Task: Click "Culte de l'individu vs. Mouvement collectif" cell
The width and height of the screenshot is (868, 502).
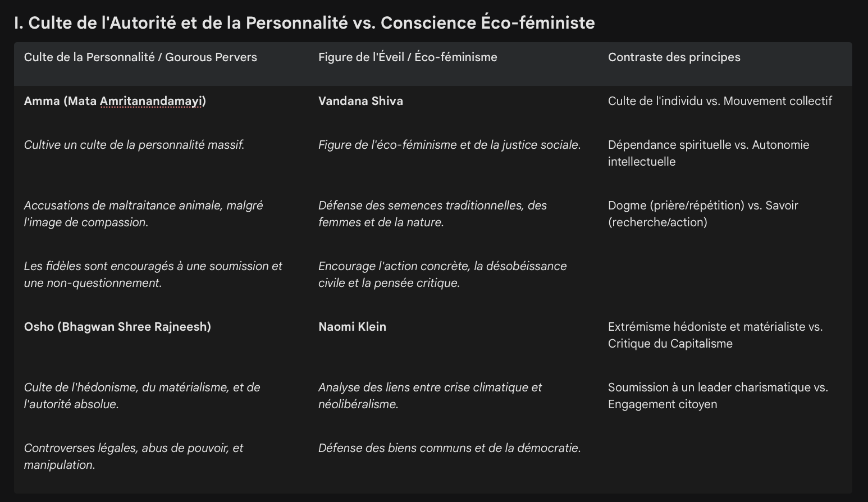Action: (720, 101)
